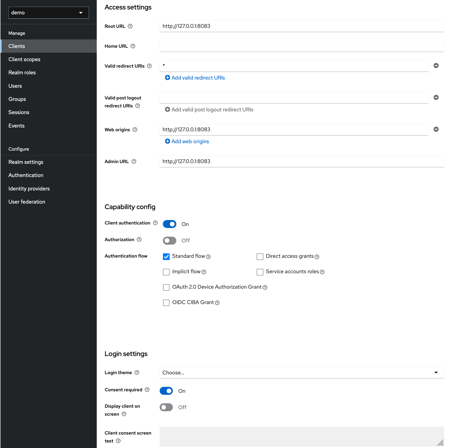Open Users in the sidebar

tap(48, 86)
